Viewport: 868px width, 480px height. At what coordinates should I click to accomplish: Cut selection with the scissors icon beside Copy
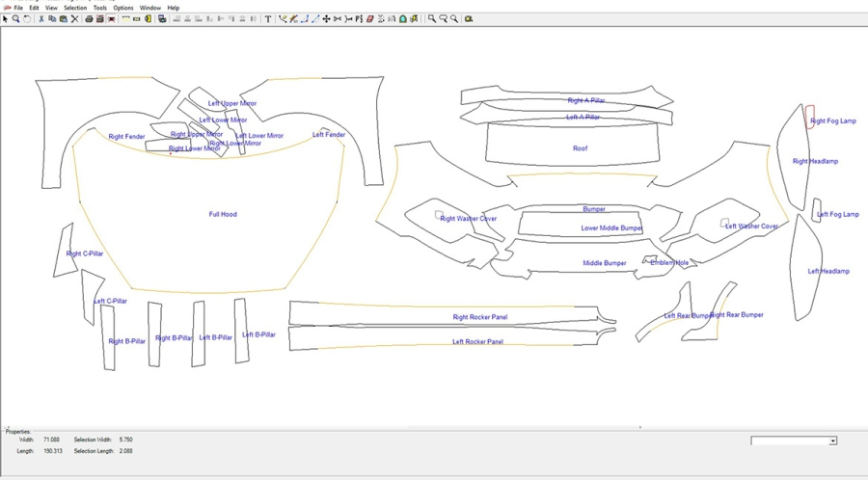pyautogui.click(x=41, y=19)
